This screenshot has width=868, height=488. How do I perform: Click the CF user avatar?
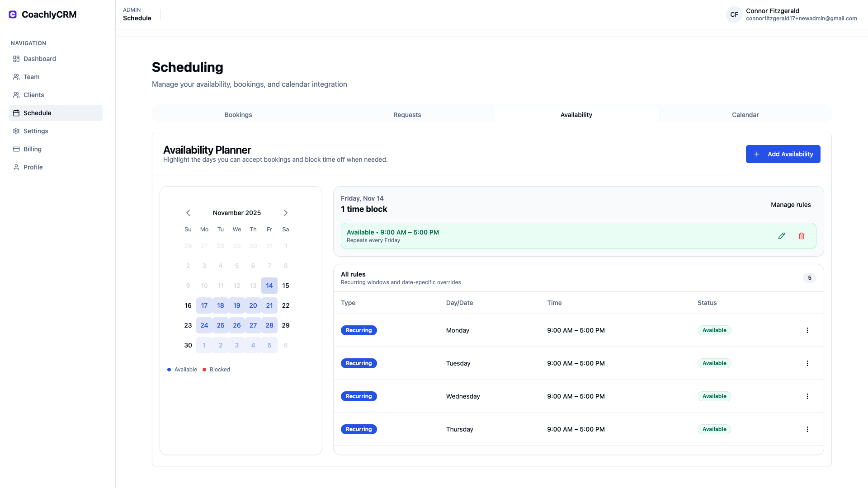[x=734, y=14]
